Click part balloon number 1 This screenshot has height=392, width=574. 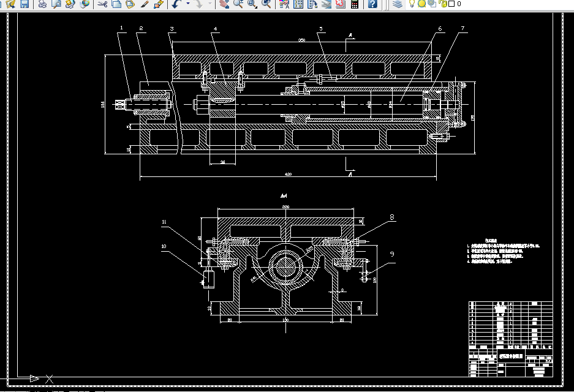[121, 28]
